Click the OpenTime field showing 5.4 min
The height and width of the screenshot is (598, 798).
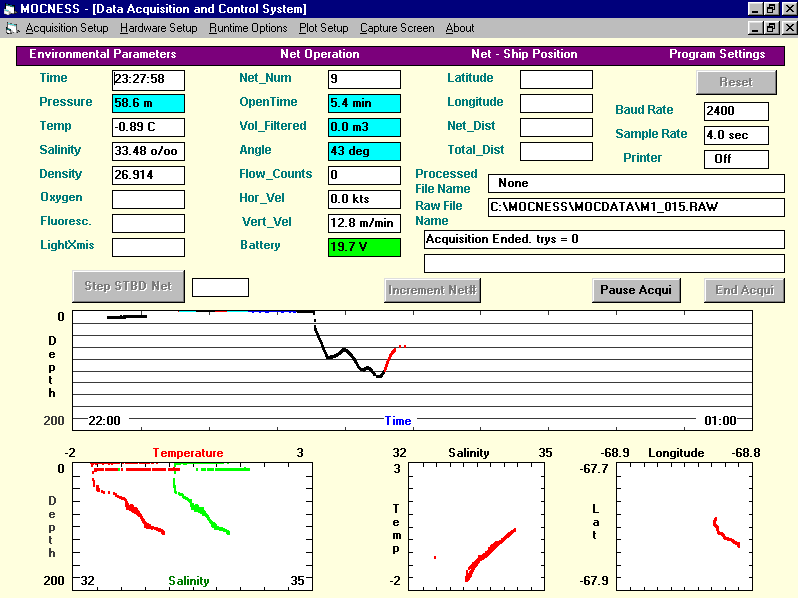[364, 103]
